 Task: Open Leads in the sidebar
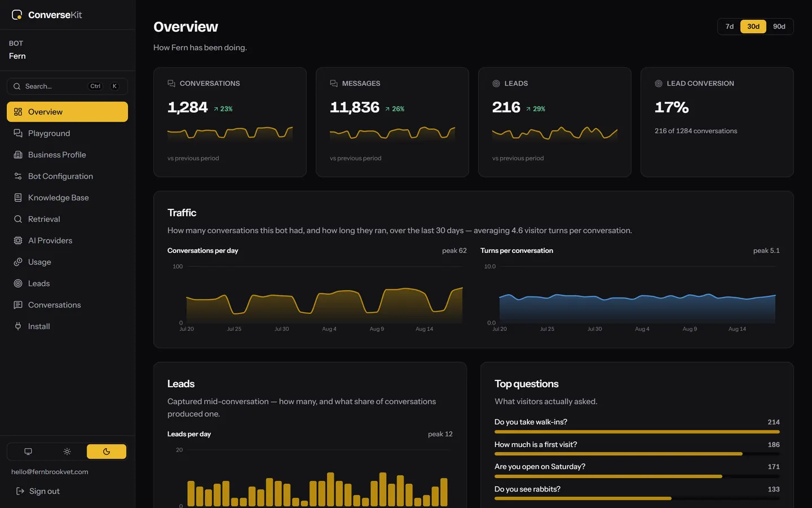tap(67, 283)
